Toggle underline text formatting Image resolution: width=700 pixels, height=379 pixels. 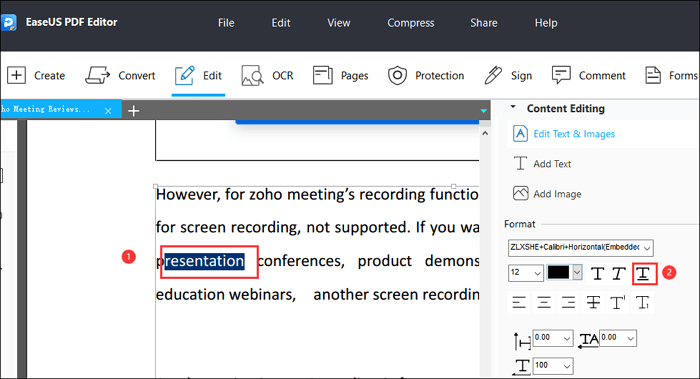643,273
